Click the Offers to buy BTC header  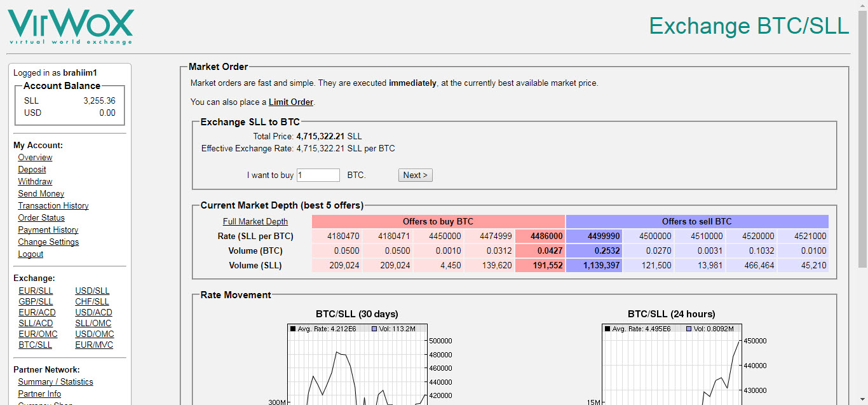(x=438, y=222)
